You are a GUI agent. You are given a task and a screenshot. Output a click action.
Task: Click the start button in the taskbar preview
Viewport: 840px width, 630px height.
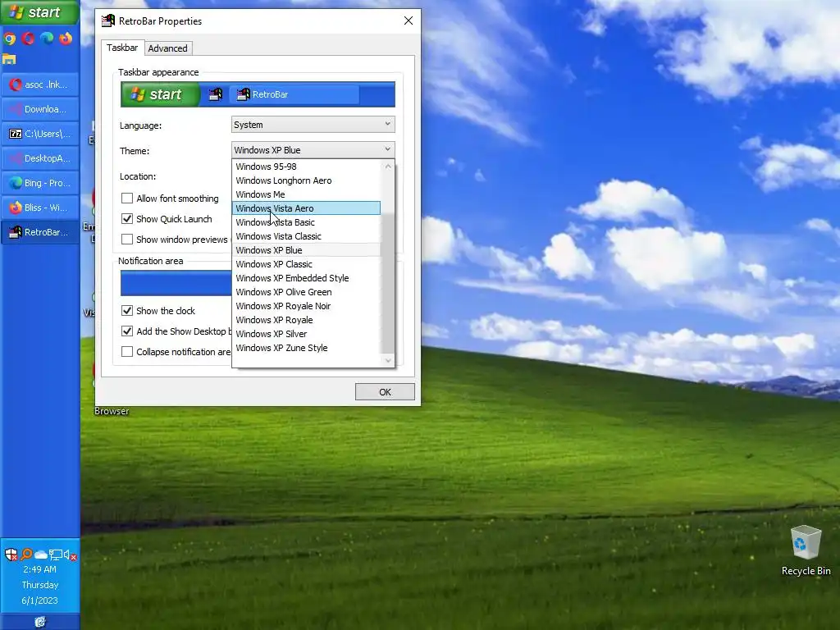pos(160,94)
